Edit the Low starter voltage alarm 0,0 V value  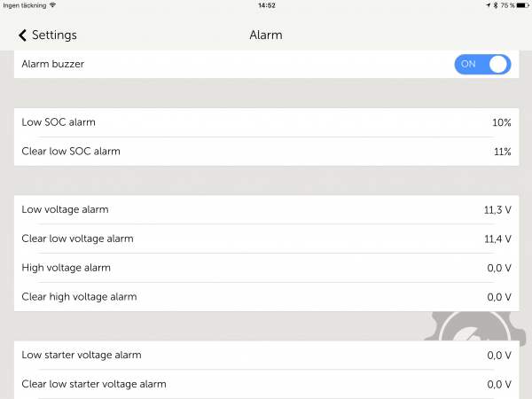(x=499, y=356)
